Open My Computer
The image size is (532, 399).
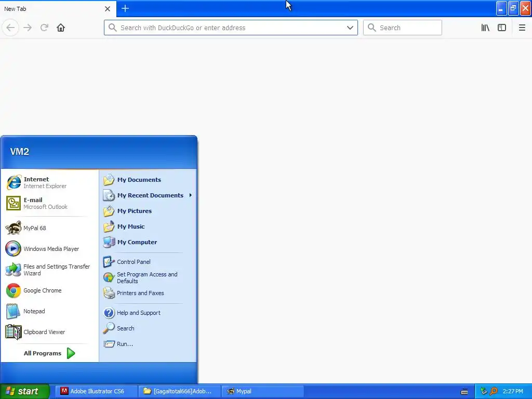point(148,242)
